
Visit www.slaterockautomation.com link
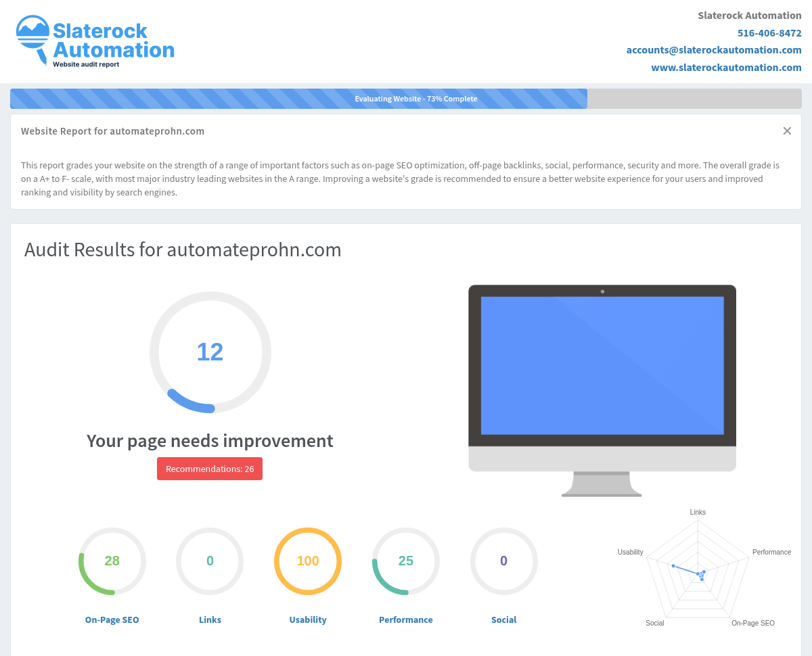tap(726, 68)
